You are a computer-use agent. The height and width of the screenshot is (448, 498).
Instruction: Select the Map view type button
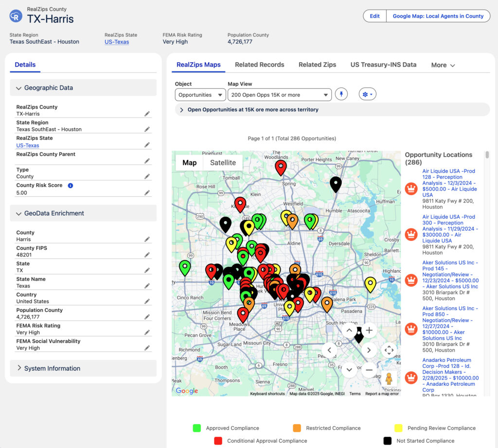(189, 163)
